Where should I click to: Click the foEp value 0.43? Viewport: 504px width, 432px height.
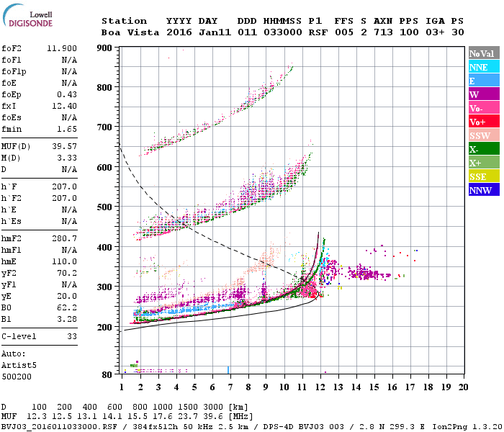tap(67, 94)
